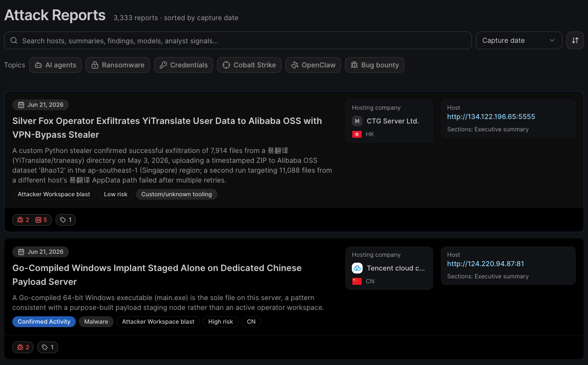Screen dimensions: 588x365
Task: Click bug and MITRE count badge on Silver Fox report
Action: 32,219
